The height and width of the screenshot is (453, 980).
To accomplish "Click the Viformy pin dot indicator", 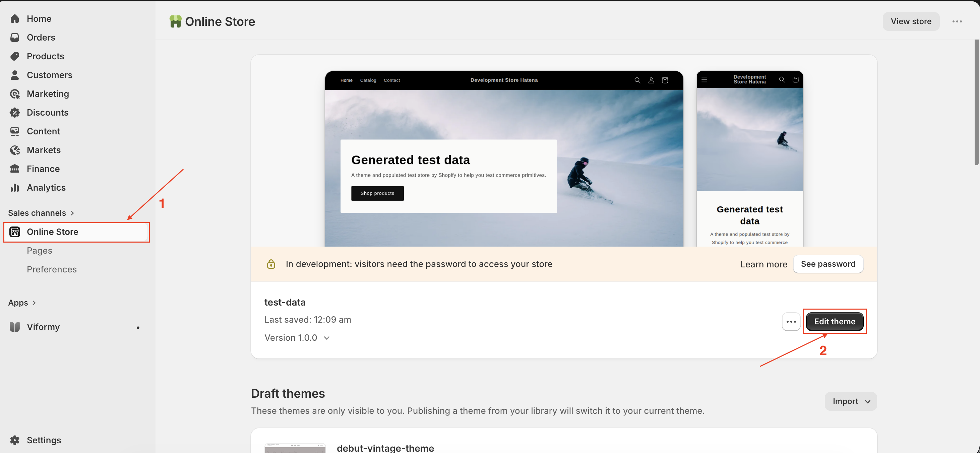I will click(138, 327).
